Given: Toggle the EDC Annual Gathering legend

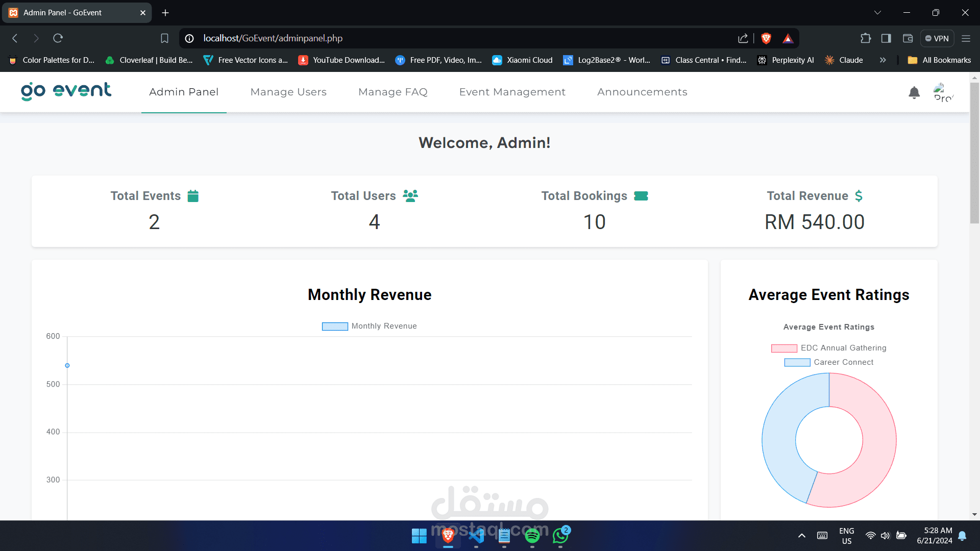Looking at the screenshot, I should 828,348.
